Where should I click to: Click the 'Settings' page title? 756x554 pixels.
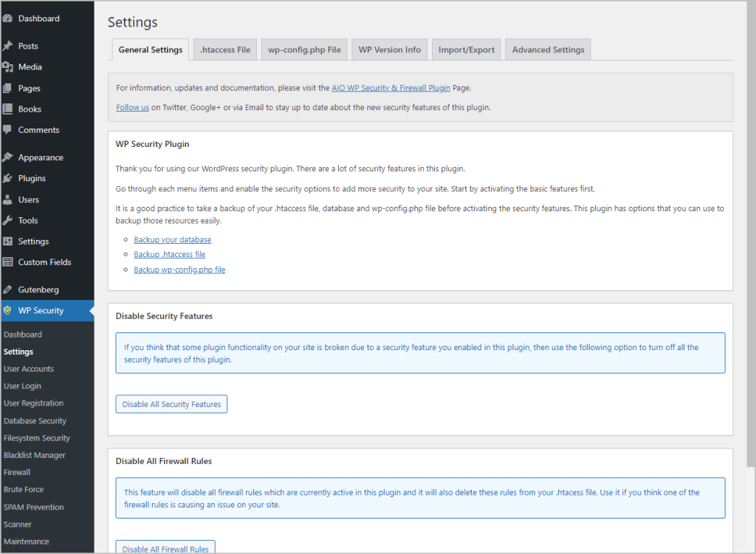(x=133, y=22)
